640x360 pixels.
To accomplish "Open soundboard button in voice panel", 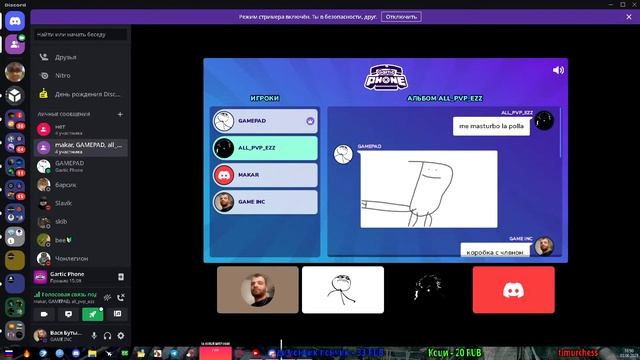I will coord(117,314).
